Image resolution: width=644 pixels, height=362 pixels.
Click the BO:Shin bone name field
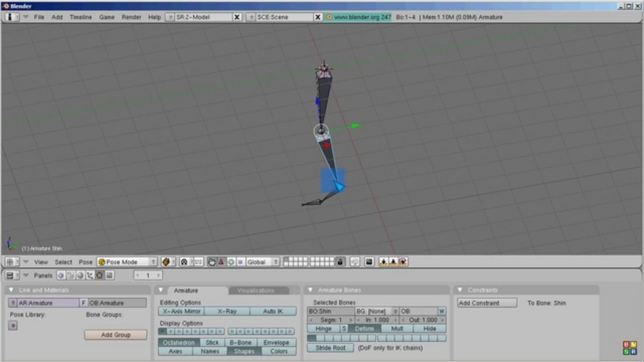point(331,311)
